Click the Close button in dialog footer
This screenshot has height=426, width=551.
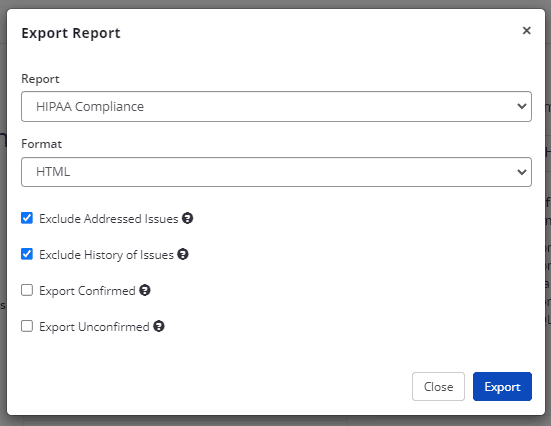pyautogui.click(x=438, y=387)
